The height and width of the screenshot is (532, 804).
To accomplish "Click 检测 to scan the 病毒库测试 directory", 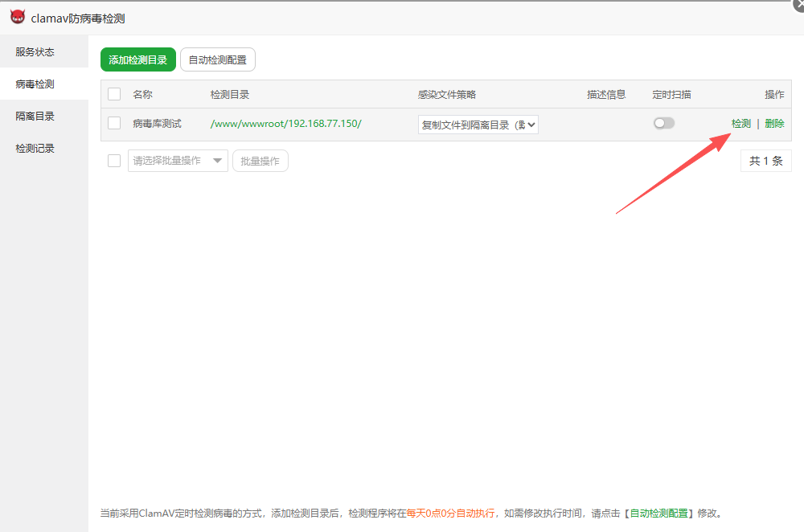I will [740, 124].
